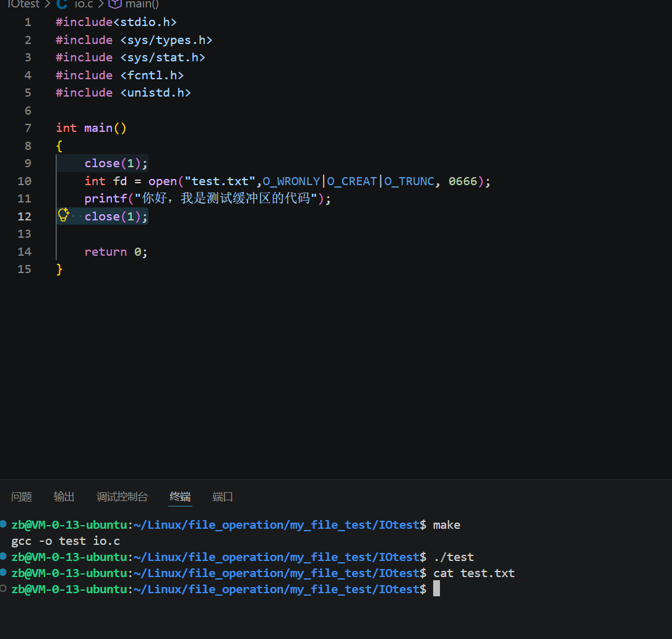Click on <unistd.h> include text
This screenshot has height=639, width=672.
point(155,93)
